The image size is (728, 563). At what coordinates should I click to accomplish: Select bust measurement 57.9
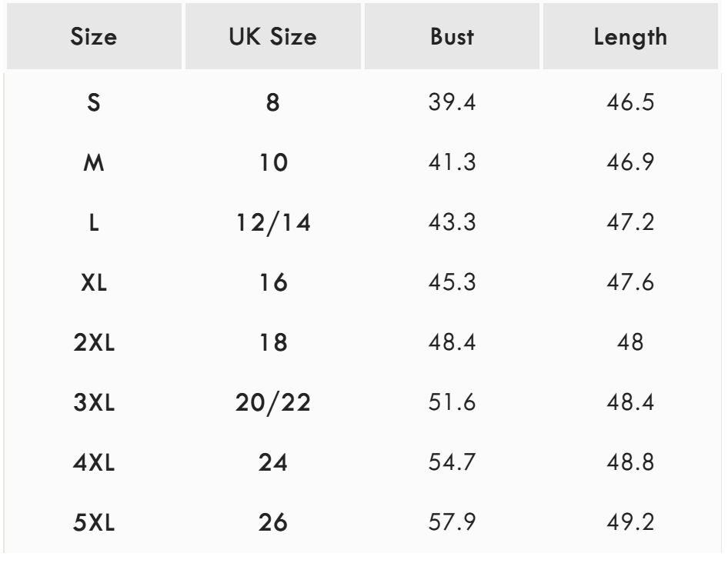(452, 524)
